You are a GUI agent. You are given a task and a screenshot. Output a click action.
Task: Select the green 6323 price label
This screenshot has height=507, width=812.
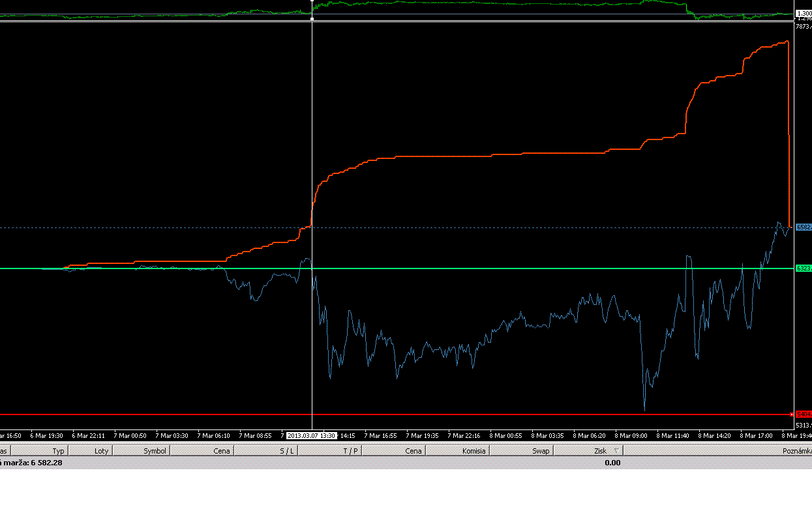[803, 268]
